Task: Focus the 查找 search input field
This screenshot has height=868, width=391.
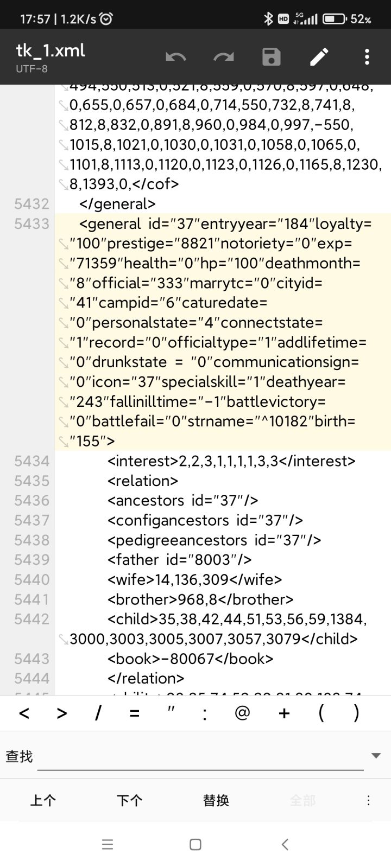Action: (200, 756)
